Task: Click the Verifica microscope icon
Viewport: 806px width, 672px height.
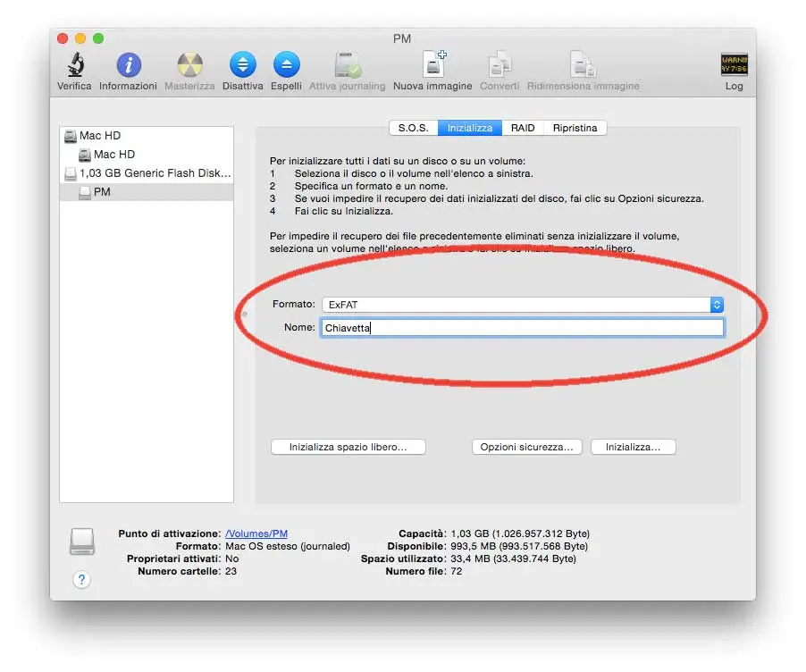Action: coord(75,64)
